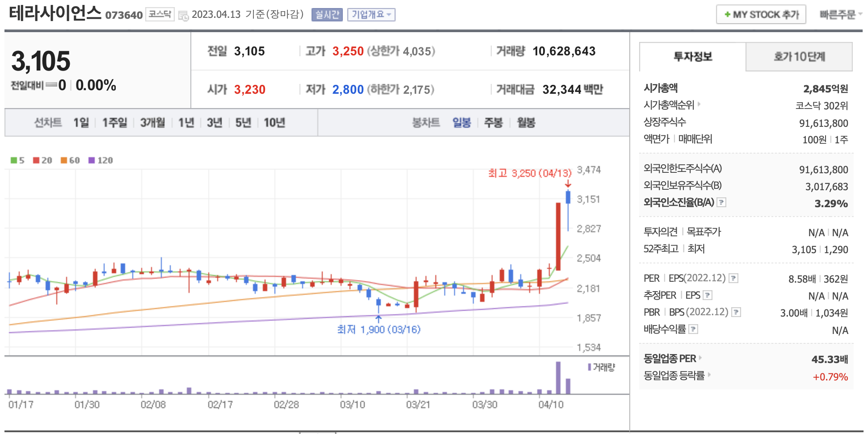Switch to the 호가10단계 tab
Screen dimensions: 868x434
(x=799, y=57)
